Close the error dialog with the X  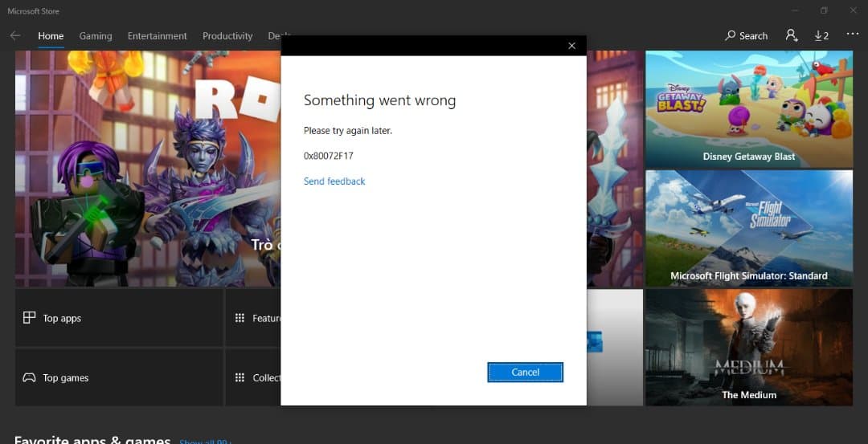click(572, 46)
